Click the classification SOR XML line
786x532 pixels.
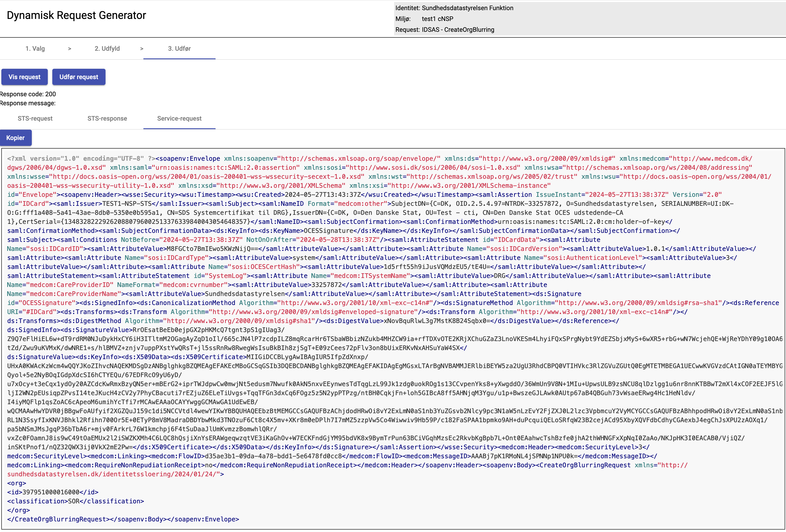(x=75, y=501)
